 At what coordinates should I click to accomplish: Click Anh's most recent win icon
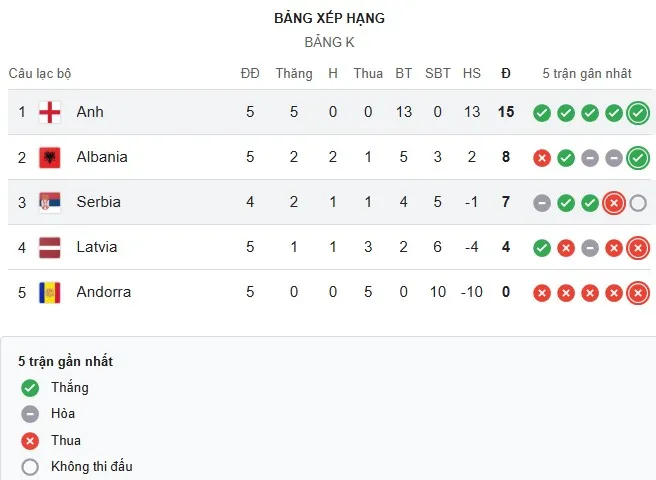point(638,113)
